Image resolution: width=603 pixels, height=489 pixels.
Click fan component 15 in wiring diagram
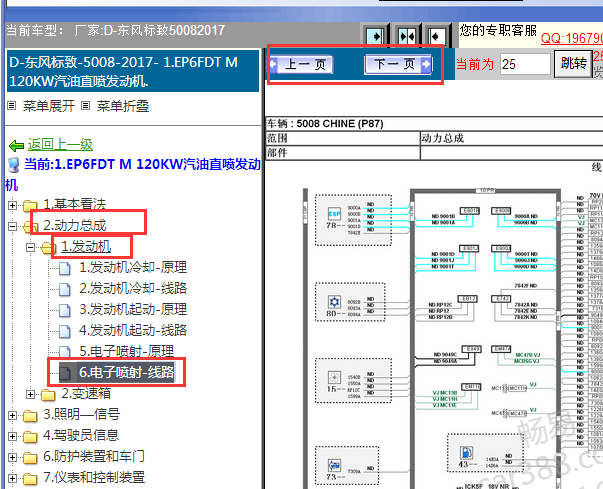[x=334, y=378]
